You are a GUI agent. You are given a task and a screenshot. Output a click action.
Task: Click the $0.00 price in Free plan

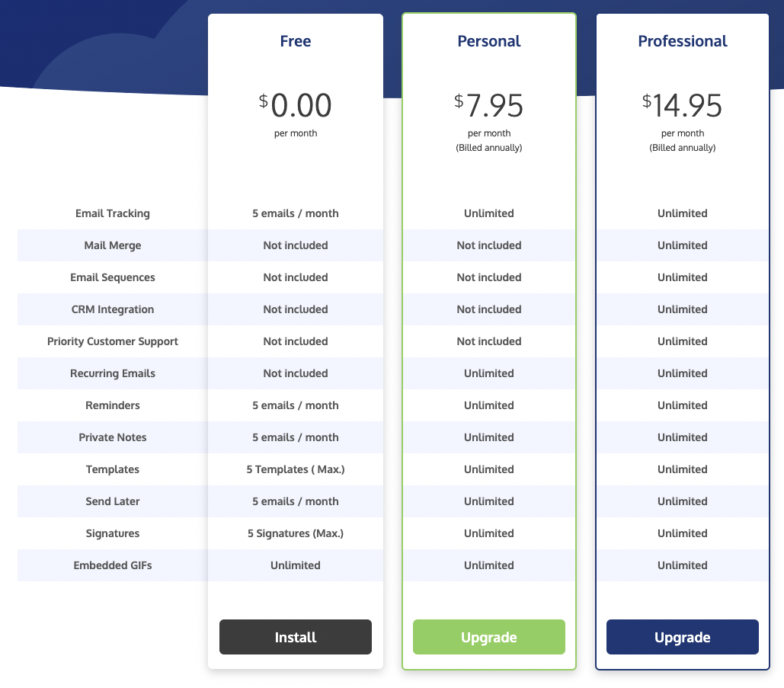(295, 106)
